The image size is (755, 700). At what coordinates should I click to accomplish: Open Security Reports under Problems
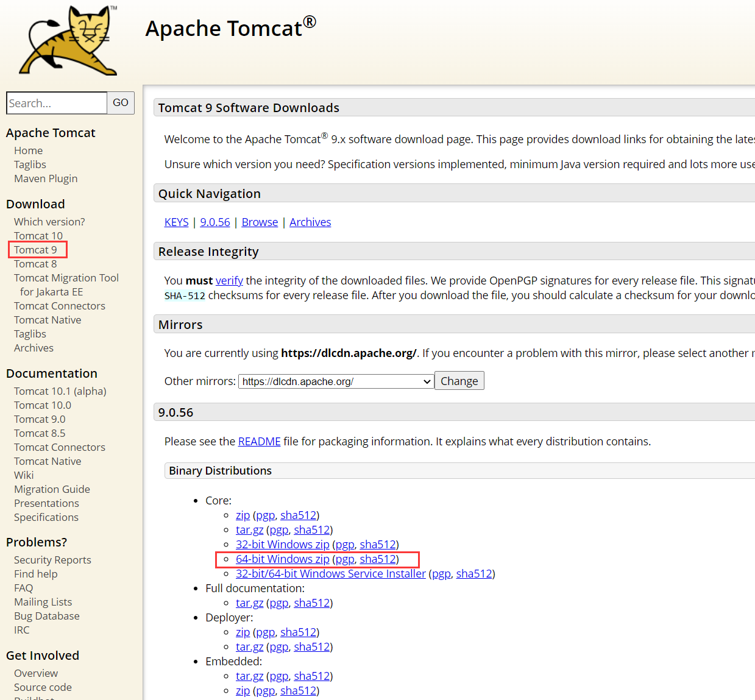pos(52,560)
